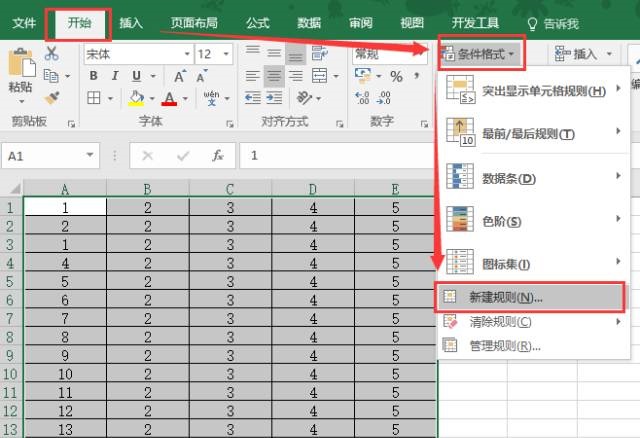
Task: Click the formula bar cancel X icon
Action: pyautogui.click(x=147, y=156)
